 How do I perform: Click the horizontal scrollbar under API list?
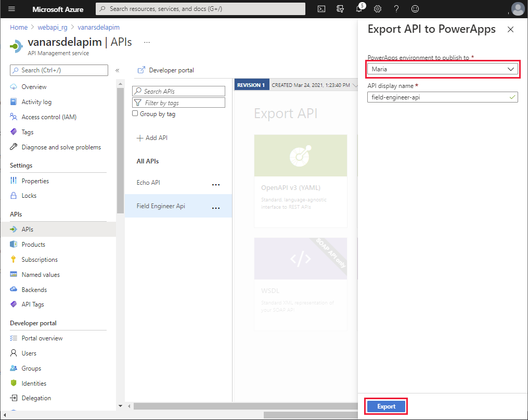246,406
